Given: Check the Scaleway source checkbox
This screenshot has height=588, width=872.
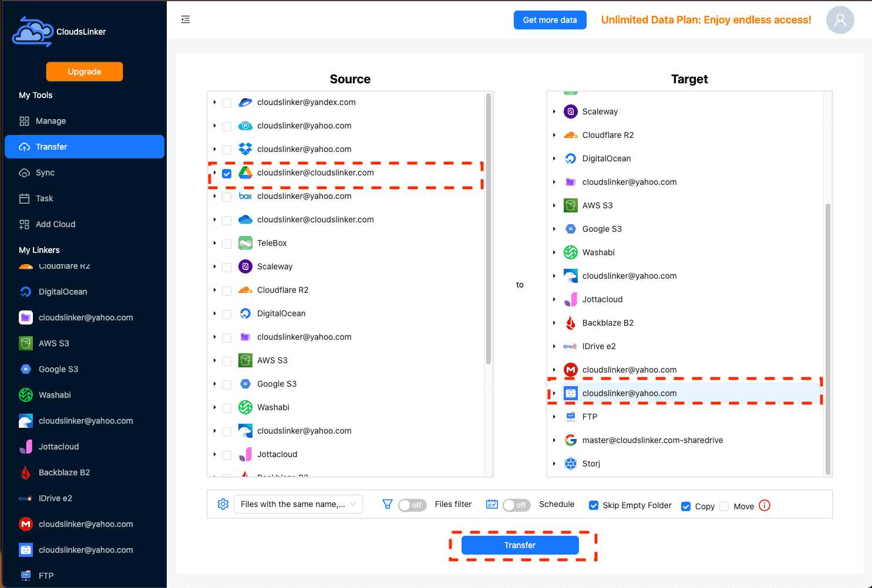Looking at the screenshot, I should [227, 267].
